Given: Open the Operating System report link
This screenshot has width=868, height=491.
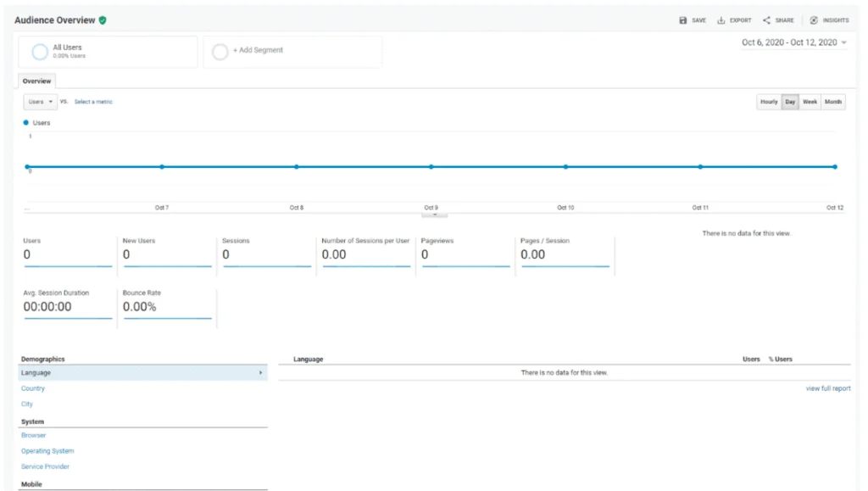Looking at the screenshot, I should click(x=47, y=451).
